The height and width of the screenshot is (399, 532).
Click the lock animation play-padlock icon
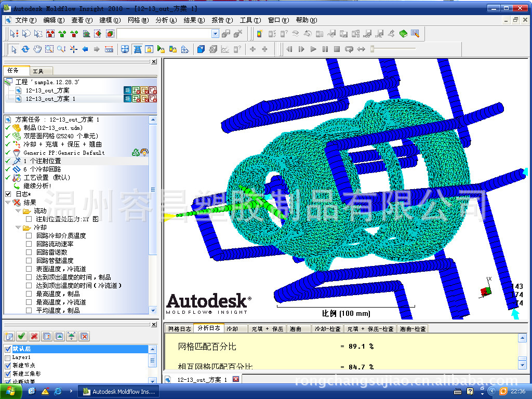(161, 49)
